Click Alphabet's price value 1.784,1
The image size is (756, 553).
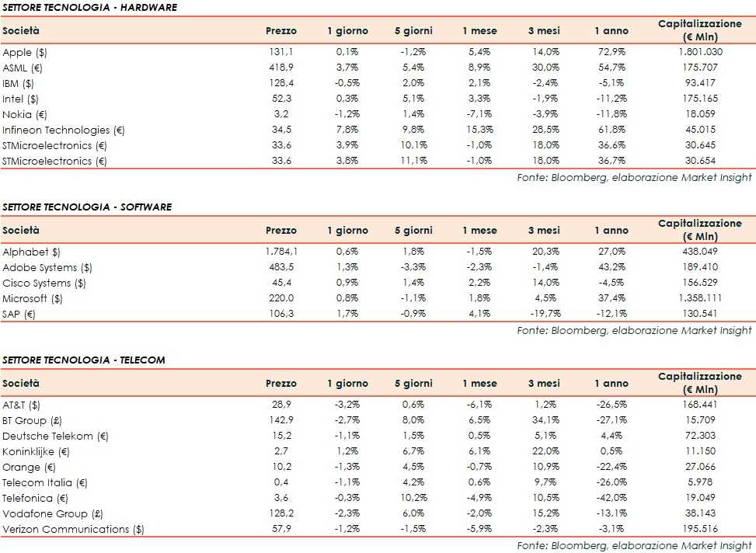click(280, 252)
